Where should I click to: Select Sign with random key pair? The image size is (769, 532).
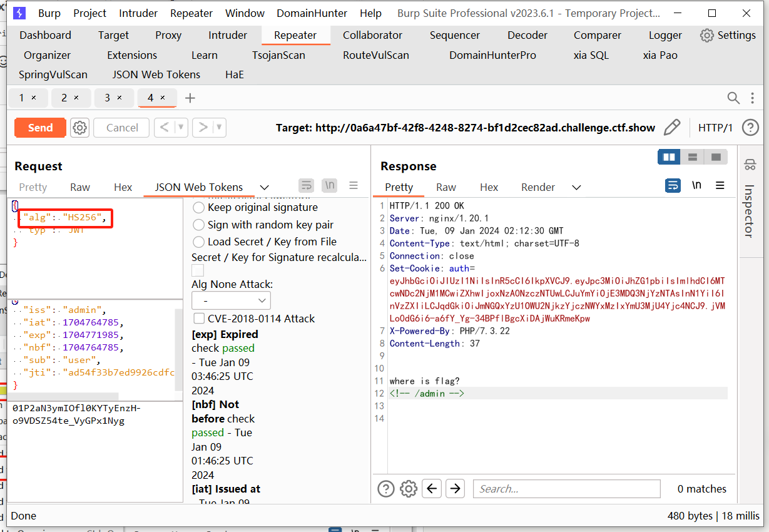(199, 225)
